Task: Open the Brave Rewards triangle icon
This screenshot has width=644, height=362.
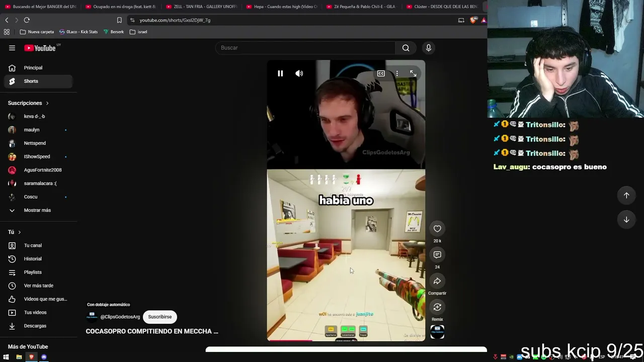Action: point(484,20)
